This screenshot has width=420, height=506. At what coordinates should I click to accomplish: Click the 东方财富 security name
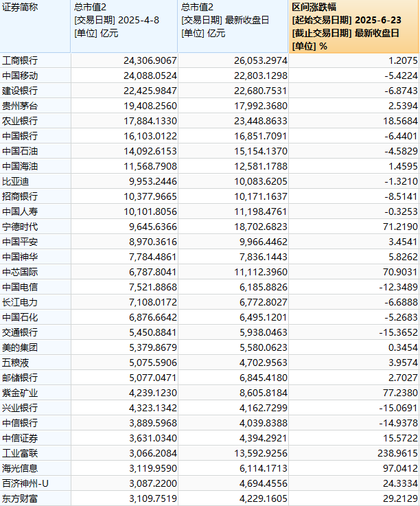click(20, 498)
